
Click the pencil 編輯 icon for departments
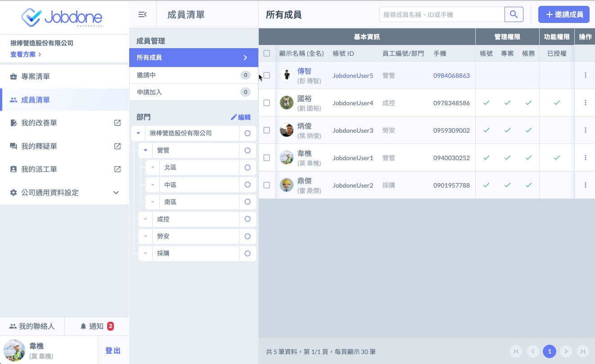(234, 117)
